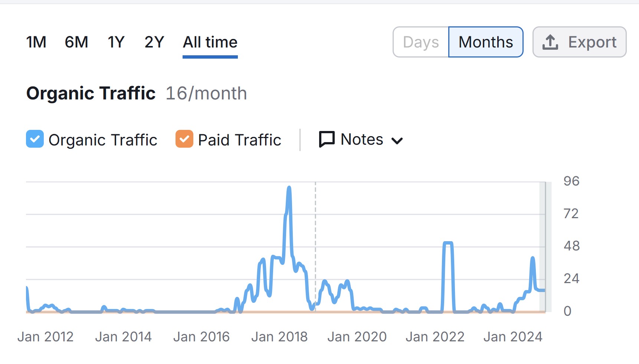The height and width of the screenshot is (364, 639).
Task: Click the Organic Traffic legend label
Action: click(x=103, y=140)
